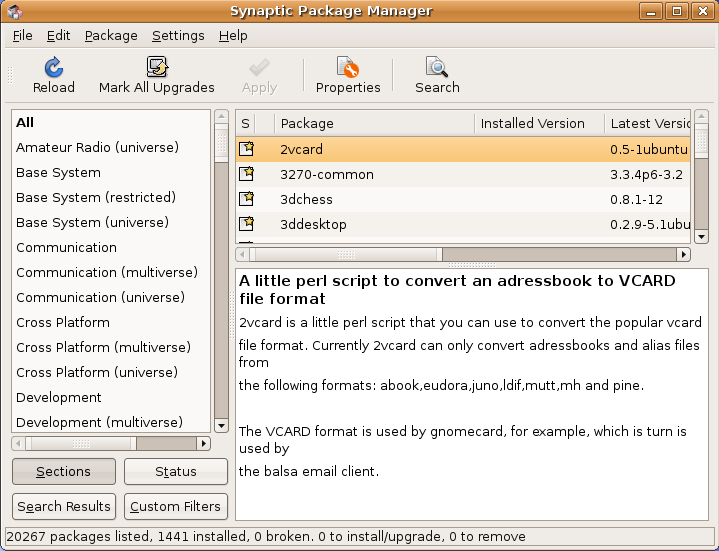Viewport: 719px width, 551px height.
Task: Select the 3270-common package row
Action: click(463, 174)
